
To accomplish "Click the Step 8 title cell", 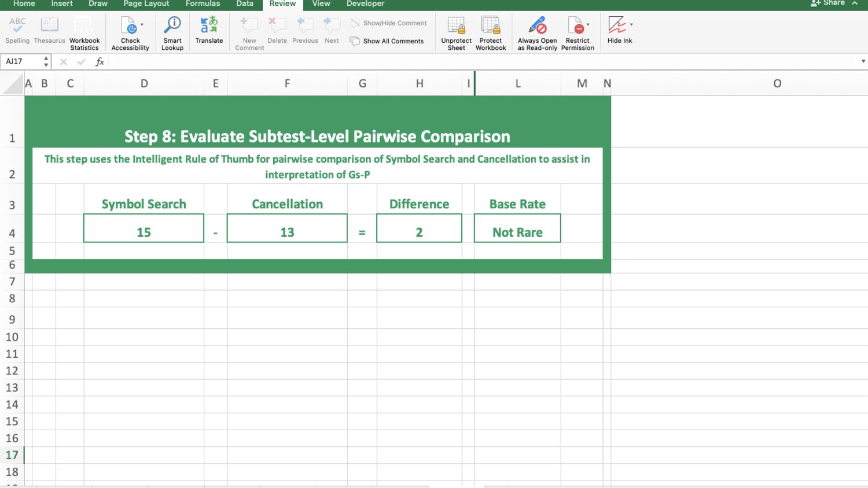I will (x=317, y=137).
